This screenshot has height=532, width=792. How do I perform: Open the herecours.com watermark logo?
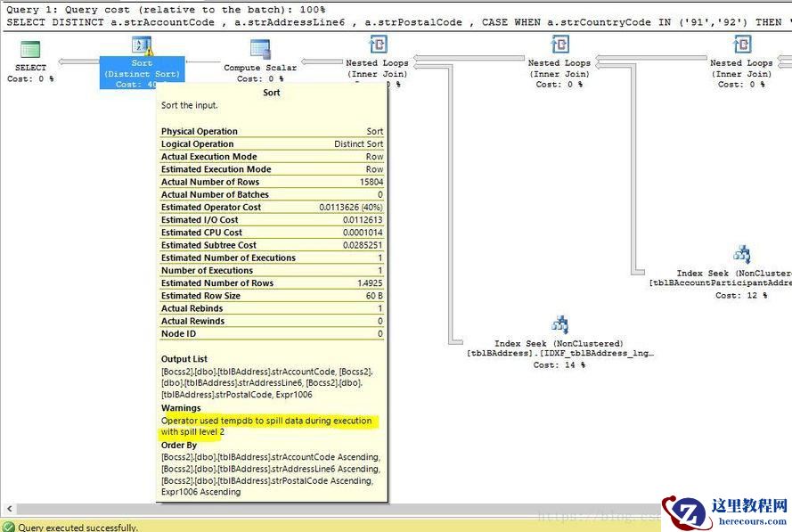tap(726, 512)
